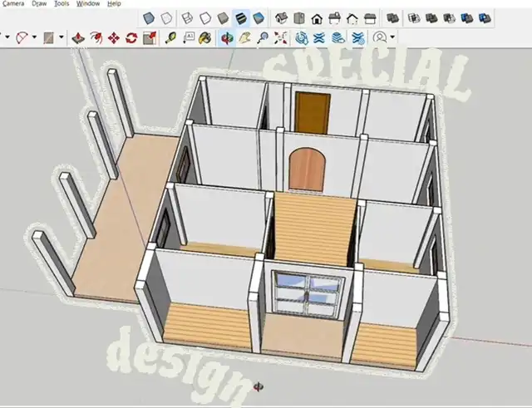Image resolution: width=532 pixels, height=408 pixels.
Task: Click the Zoom Extents icon
Action: (x=281, y=37)
